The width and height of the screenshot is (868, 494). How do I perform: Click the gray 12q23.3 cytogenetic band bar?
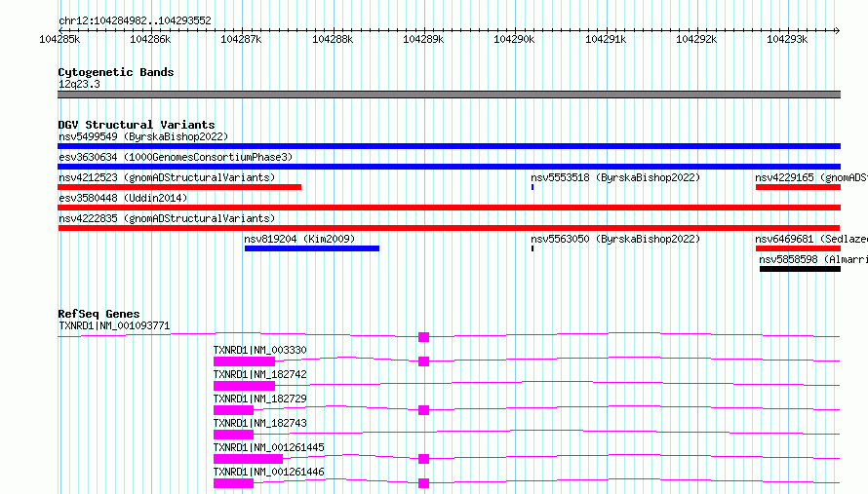449,95
